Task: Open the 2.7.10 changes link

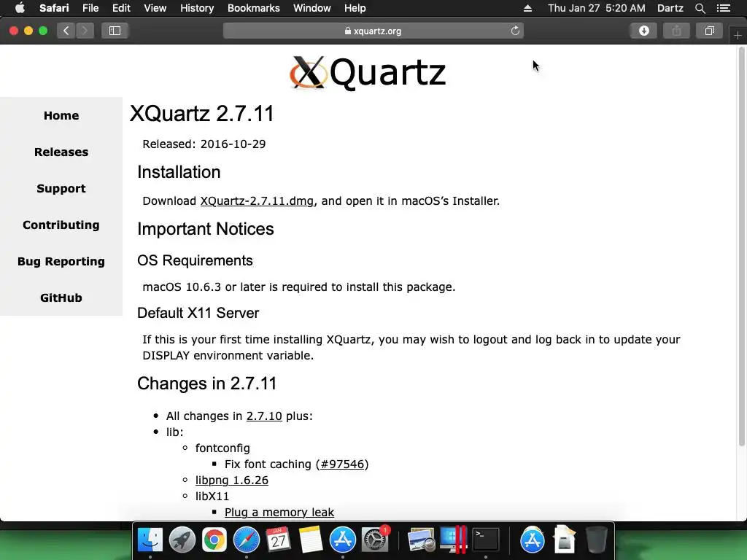Action: pyautogui.click(x=264, y=416)
